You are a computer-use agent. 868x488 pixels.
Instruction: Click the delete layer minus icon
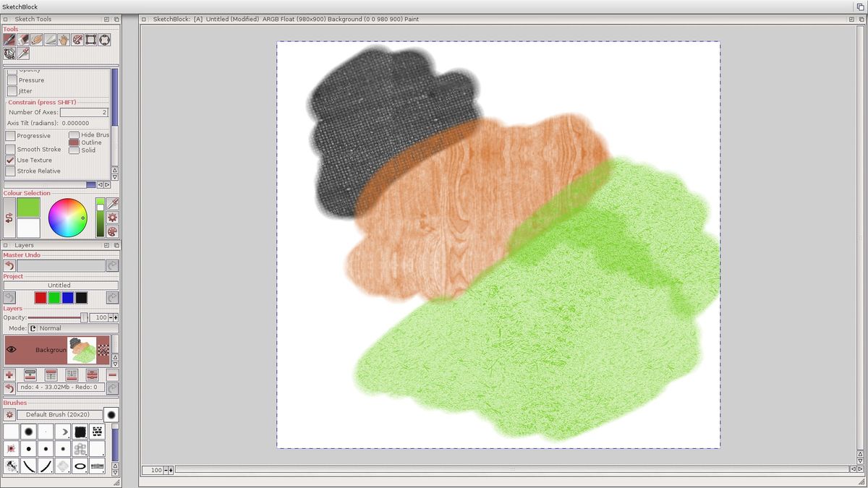(x=112, y=374)
